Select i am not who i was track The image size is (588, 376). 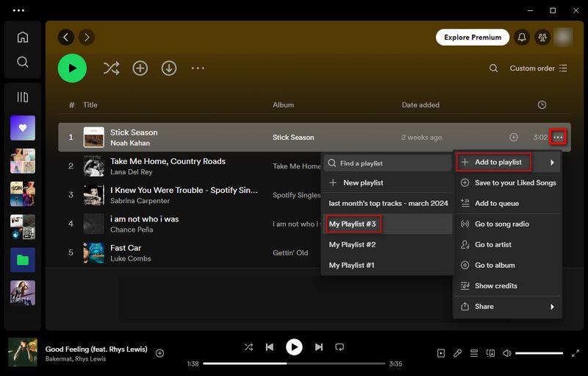pyautogui.click(x=144, y=219)
